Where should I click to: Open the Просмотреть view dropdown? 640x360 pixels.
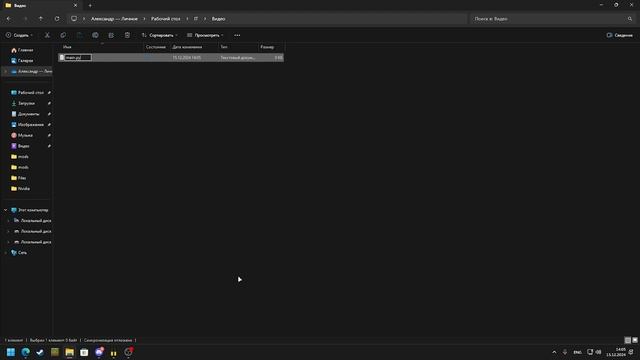[x=205, y=36]
